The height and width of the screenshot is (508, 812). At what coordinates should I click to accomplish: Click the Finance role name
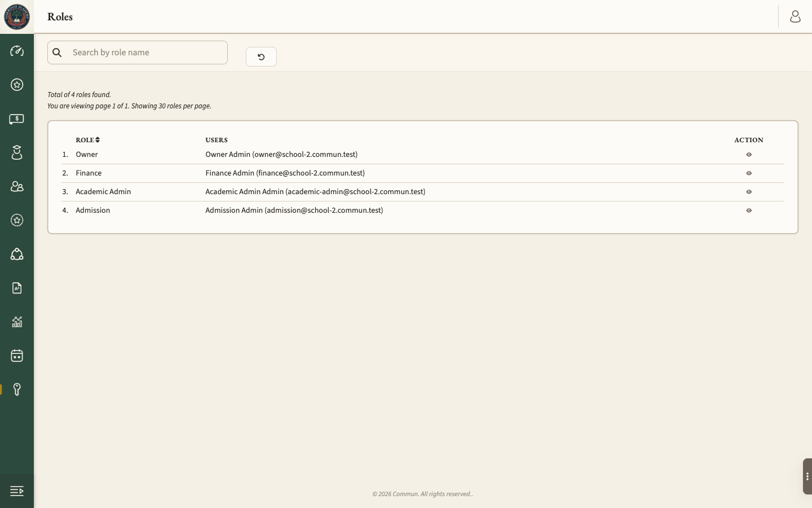point(89,173)
